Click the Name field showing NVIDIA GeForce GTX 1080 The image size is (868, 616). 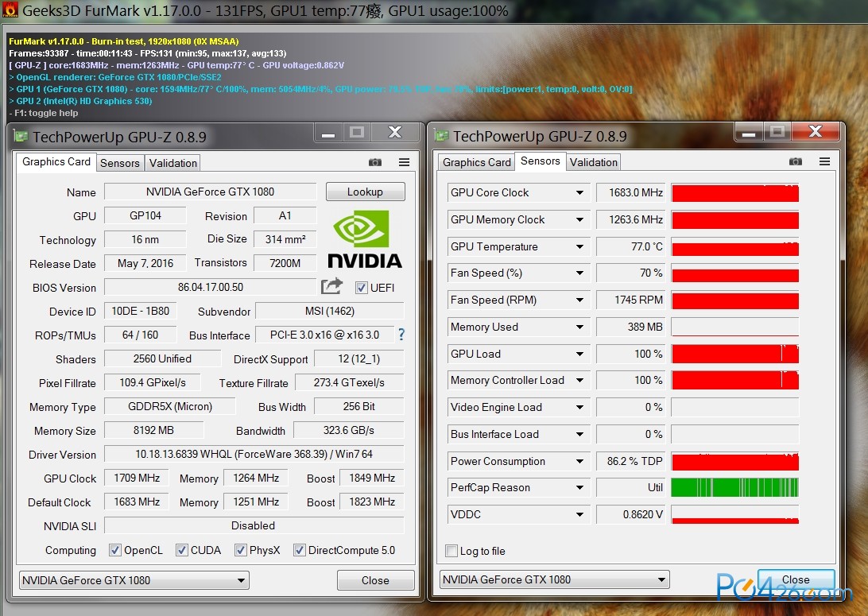point(211,192)
